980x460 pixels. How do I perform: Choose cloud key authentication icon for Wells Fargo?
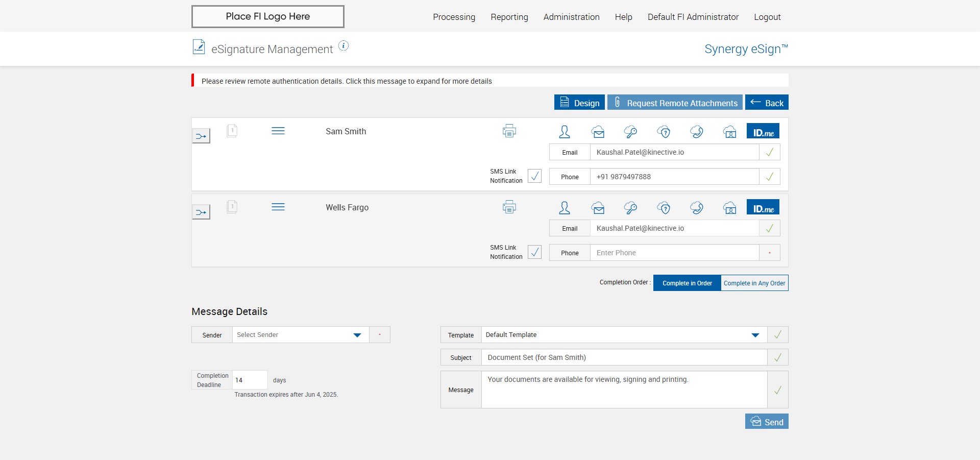pos(630,208)
